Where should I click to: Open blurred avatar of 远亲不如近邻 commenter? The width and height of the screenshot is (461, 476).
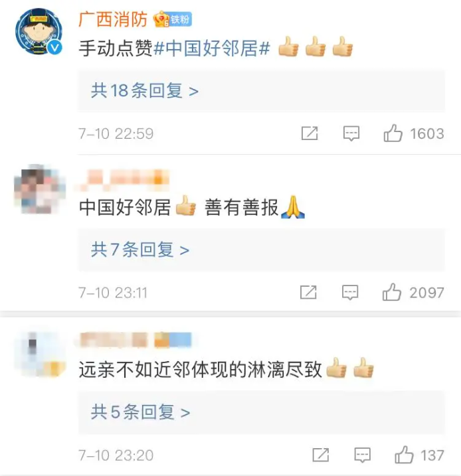40,354
